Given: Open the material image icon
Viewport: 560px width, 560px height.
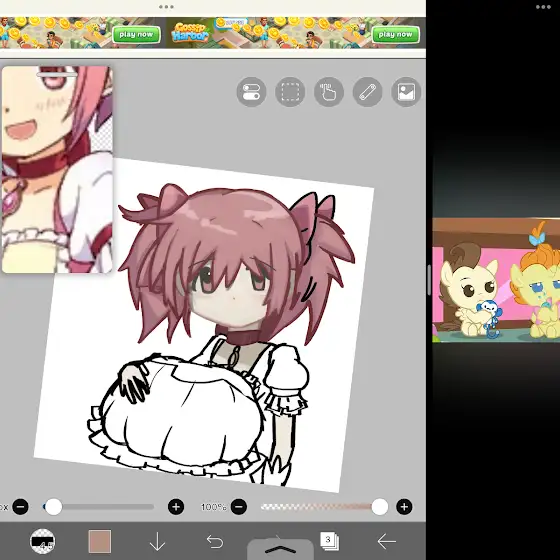Looking at the screenshot, I should (406, 92).
